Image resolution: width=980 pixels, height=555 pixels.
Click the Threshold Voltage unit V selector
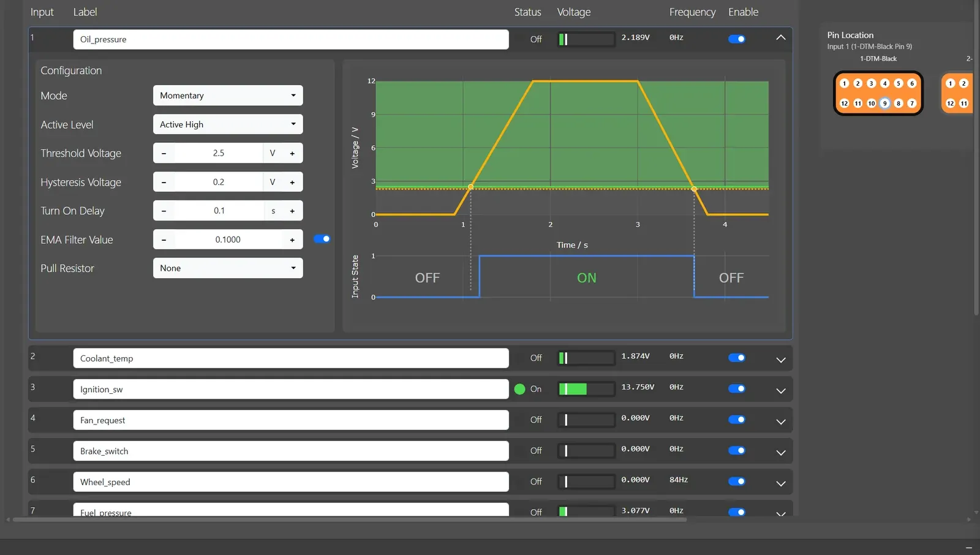tap(273, 153)
